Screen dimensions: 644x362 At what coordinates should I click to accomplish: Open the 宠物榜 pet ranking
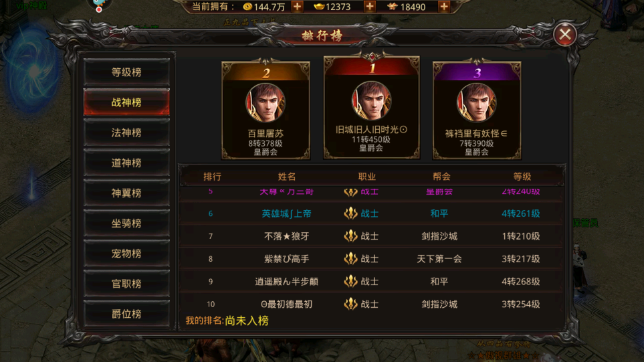(126, 254)
